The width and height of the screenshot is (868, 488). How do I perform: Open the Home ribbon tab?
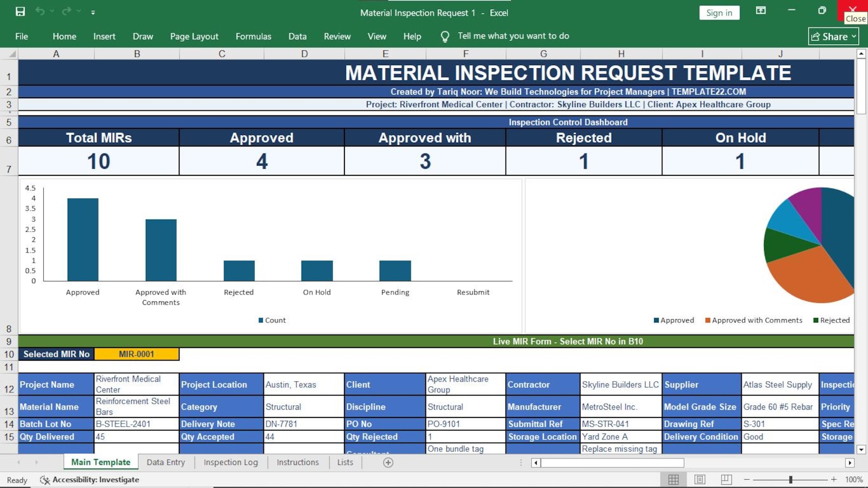tap(64, 37)
